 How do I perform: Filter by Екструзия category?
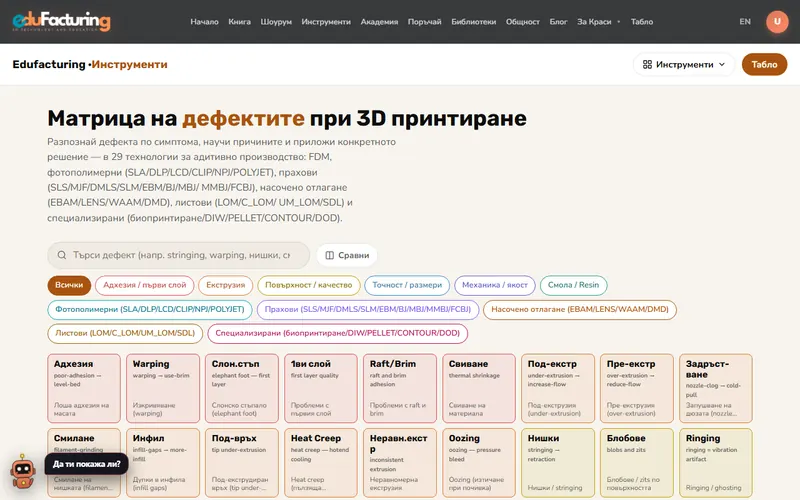click(226, 285)
